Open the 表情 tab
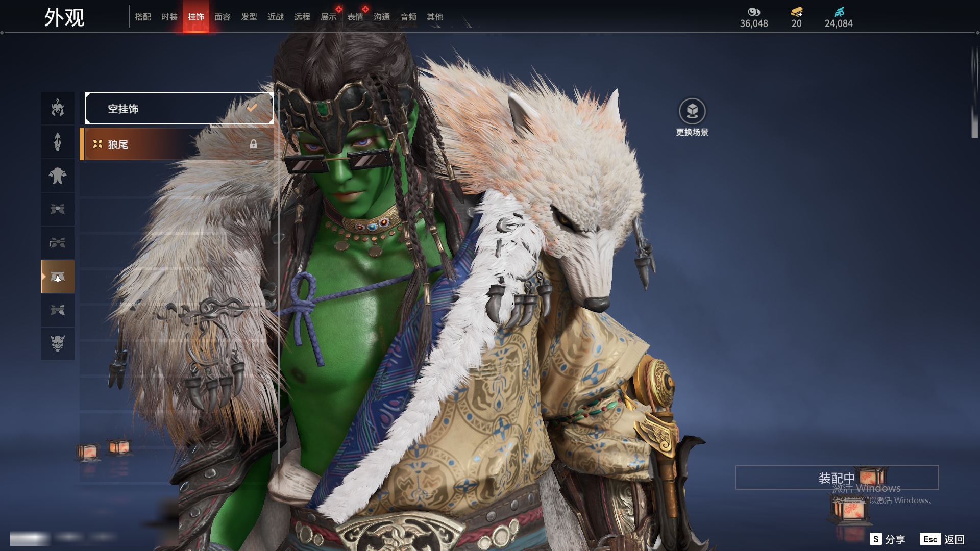 pyautogui.click(x=355, y=17)
